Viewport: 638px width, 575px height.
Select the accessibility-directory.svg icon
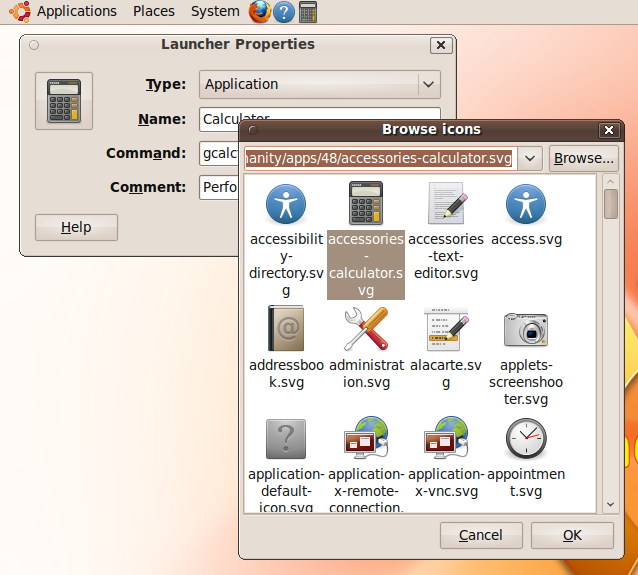pyautogui.click(x=286, y=204)
